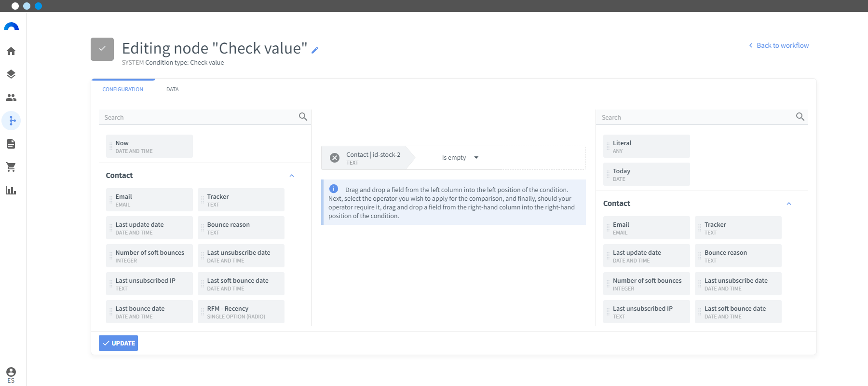
Task: Click the info icon in help box
Action: click(x=334, y=189)
